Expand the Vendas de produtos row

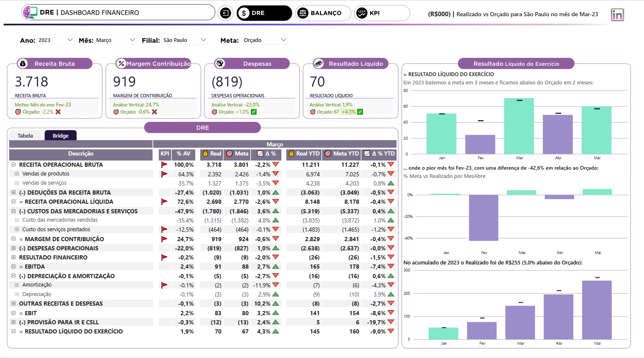[x=17, y=174]
